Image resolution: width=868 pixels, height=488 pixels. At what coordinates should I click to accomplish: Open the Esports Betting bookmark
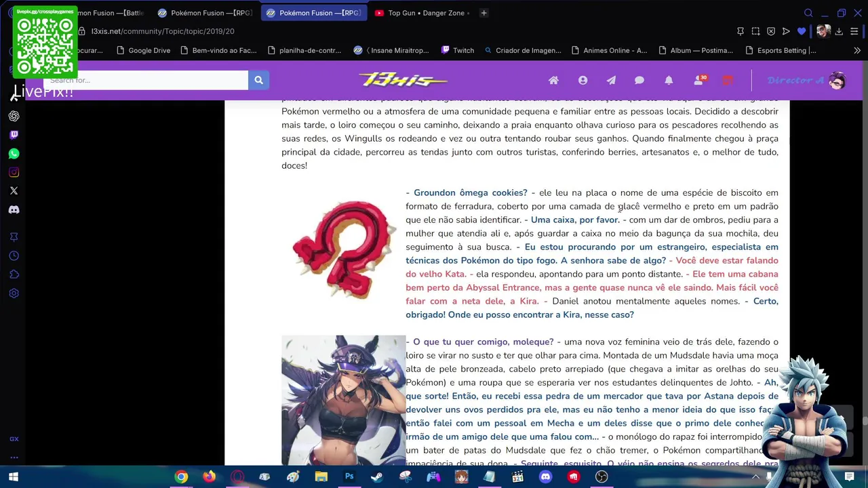tap(781, 50)
